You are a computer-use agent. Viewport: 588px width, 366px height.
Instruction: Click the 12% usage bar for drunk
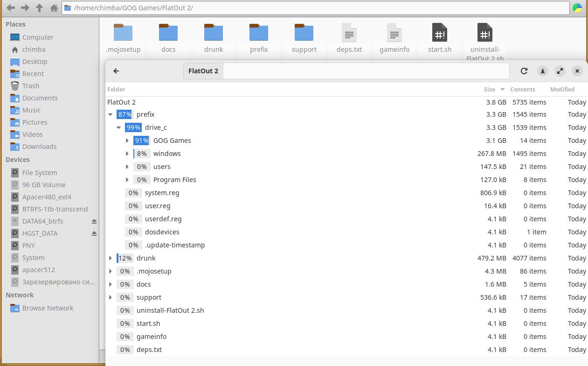[125, 258]
